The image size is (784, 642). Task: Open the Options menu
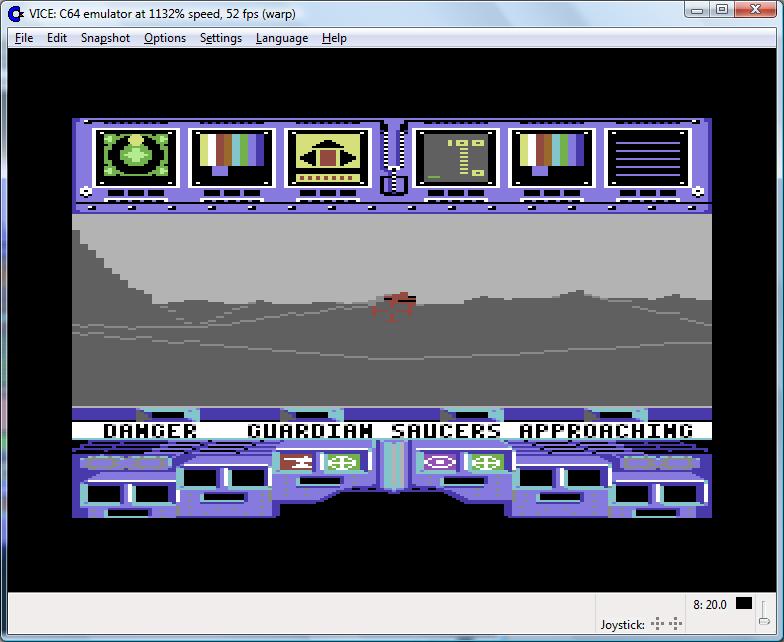coord(164,38)
